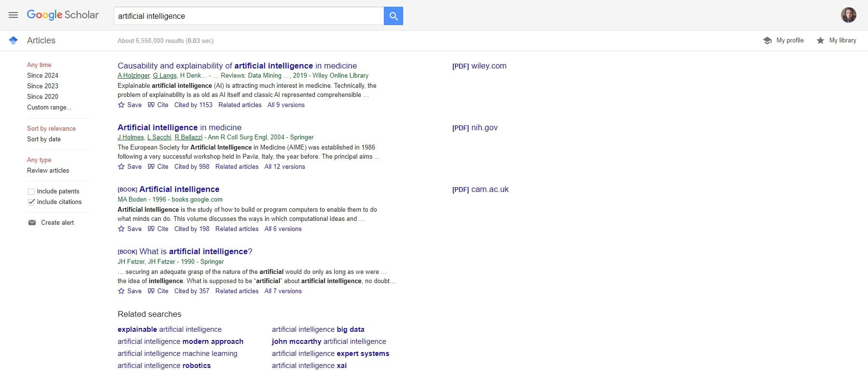Click the Create alert envelope icon

pos(32,222)
